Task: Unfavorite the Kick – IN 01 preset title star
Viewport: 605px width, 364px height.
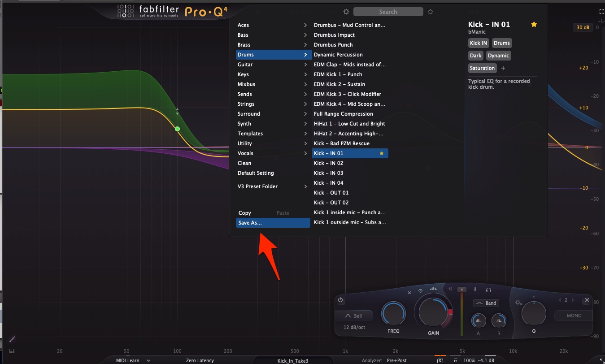Action: click(534, 25)
